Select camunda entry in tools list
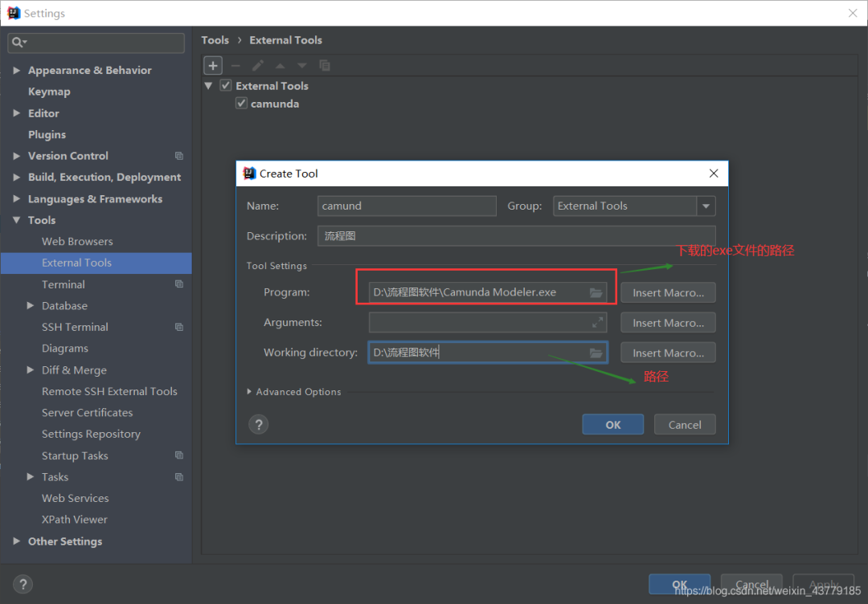 pos(275,104)
